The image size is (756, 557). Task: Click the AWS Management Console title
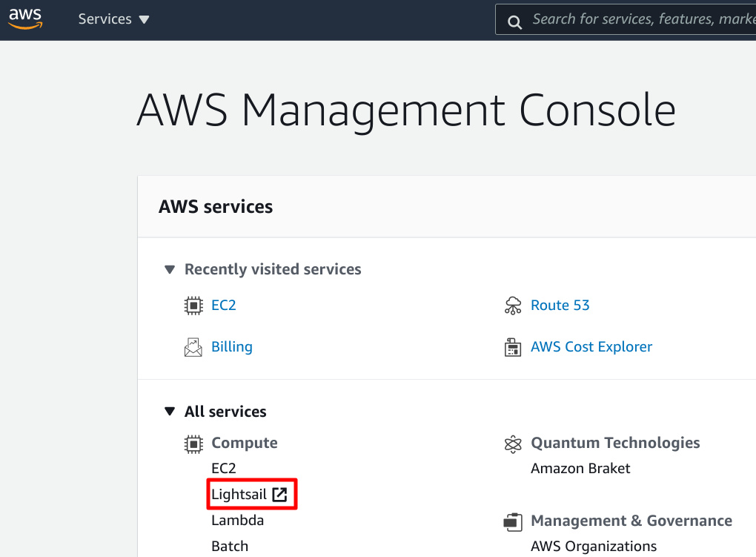406,111
